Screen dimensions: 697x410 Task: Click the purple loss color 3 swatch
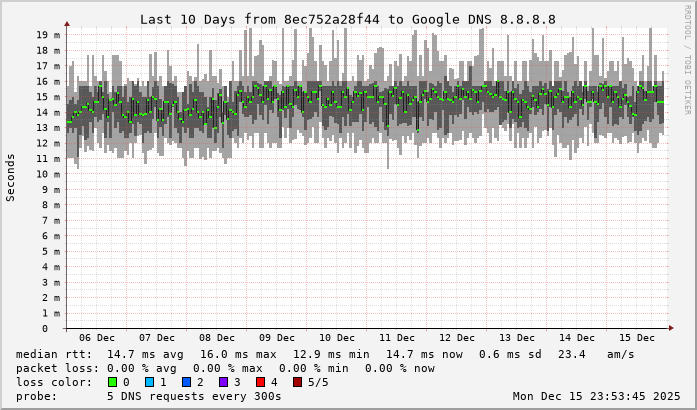coord(223,382)
